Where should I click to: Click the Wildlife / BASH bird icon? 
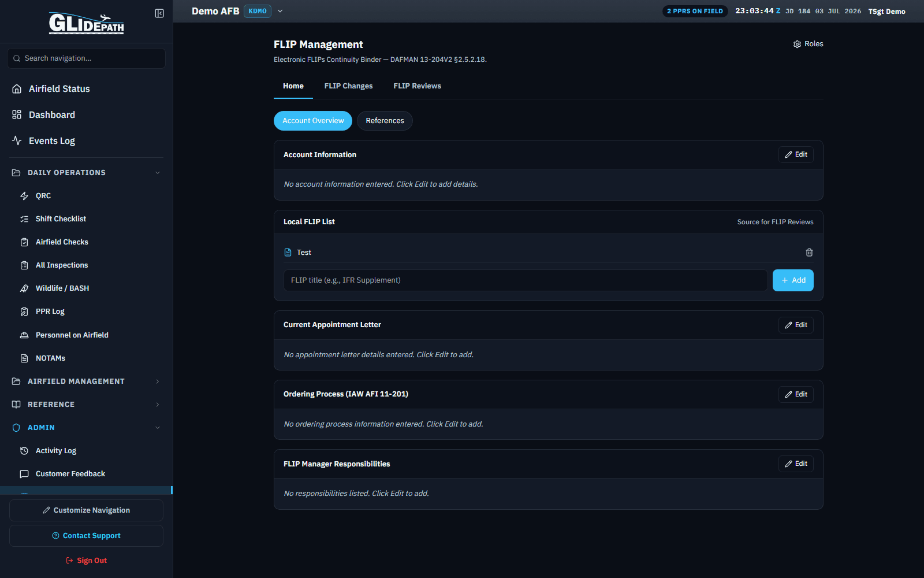tap(24, 288)
